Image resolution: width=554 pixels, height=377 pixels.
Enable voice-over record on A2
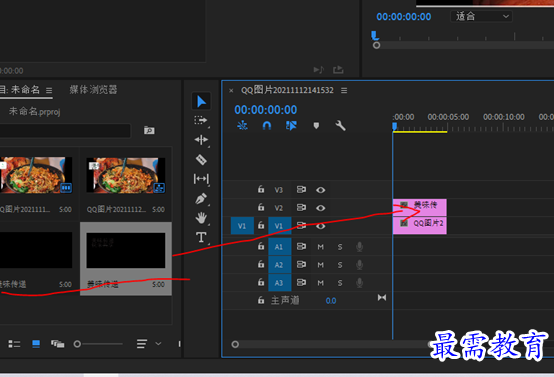[359, 265]
